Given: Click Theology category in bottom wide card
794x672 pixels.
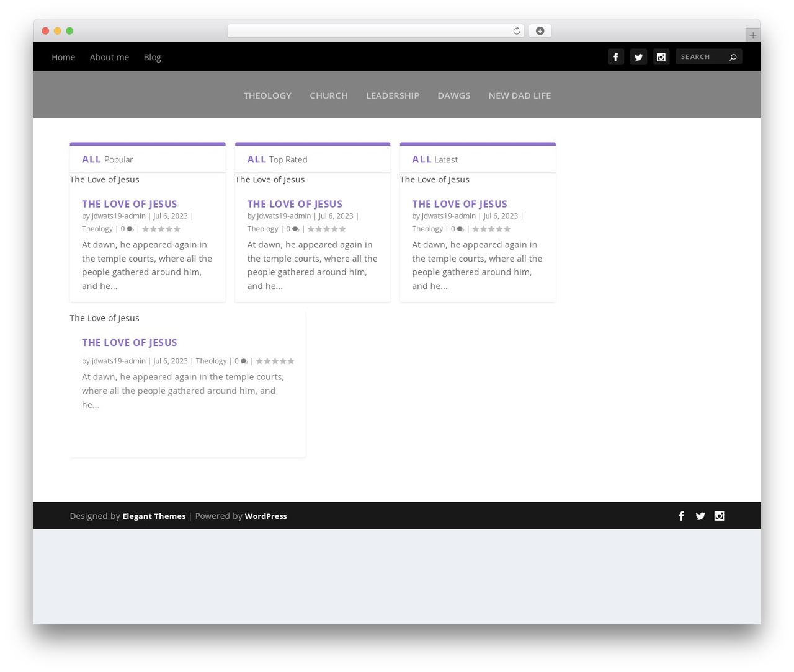Looking at the screenshot, I should coord(212,361).
